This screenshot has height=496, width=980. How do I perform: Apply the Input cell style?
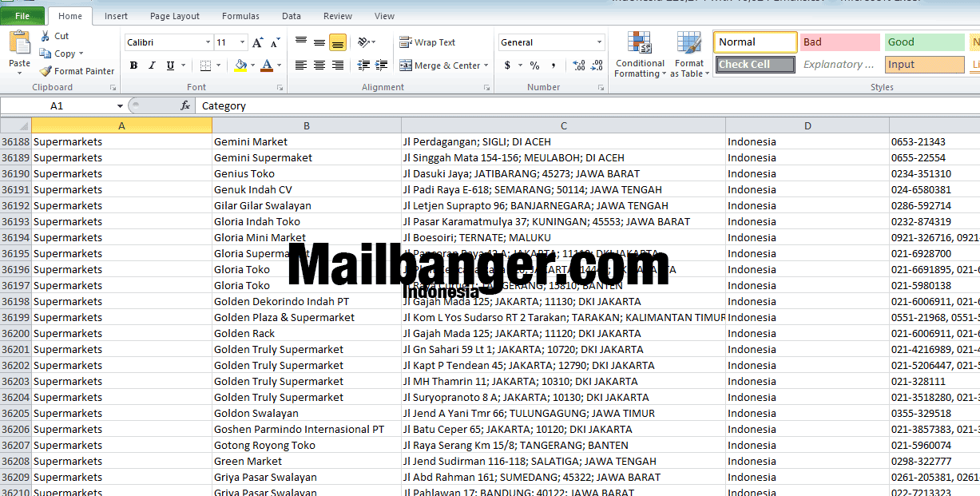tap(925, 65)
